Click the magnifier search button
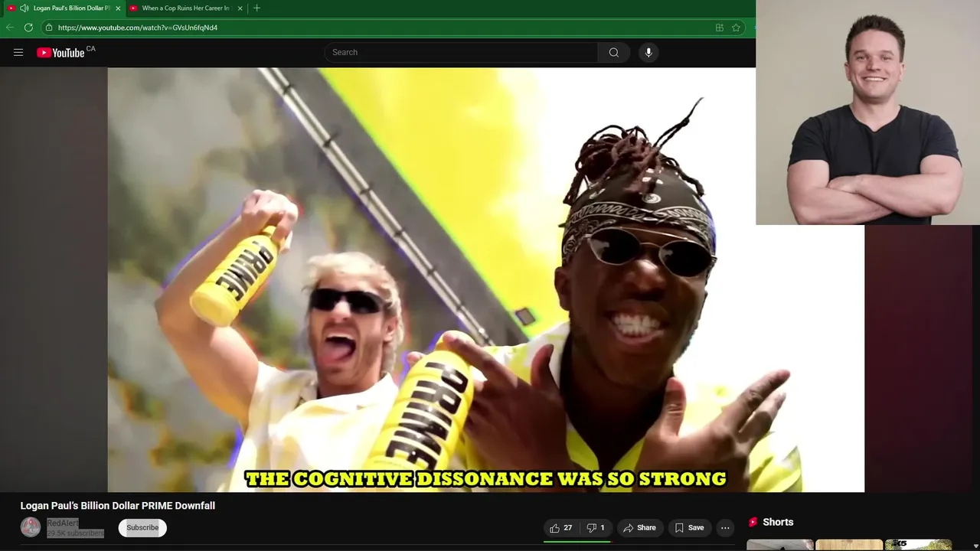 click(x=613, y=52)
